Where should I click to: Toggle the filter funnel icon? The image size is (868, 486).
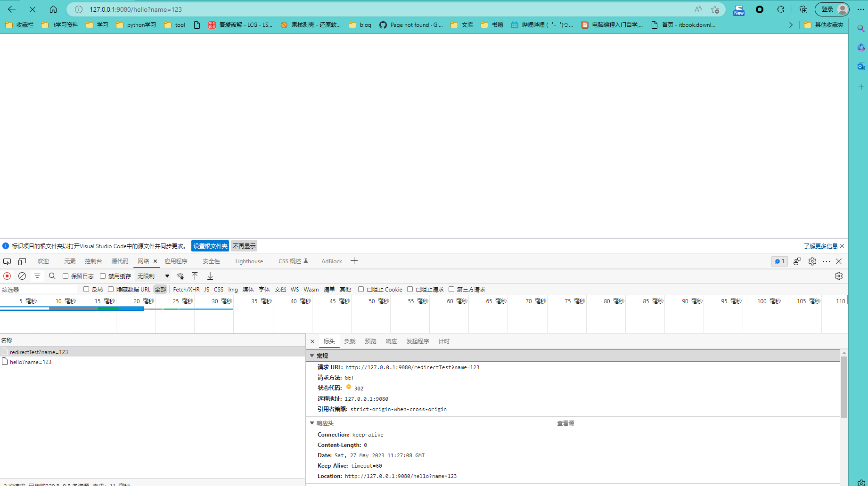37,276
